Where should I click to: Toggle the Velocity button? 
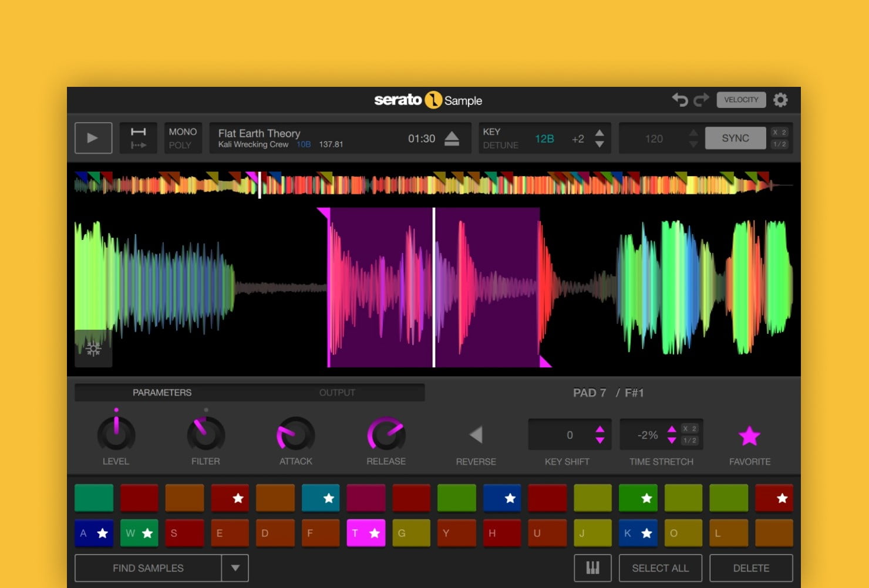pos(741,100)
